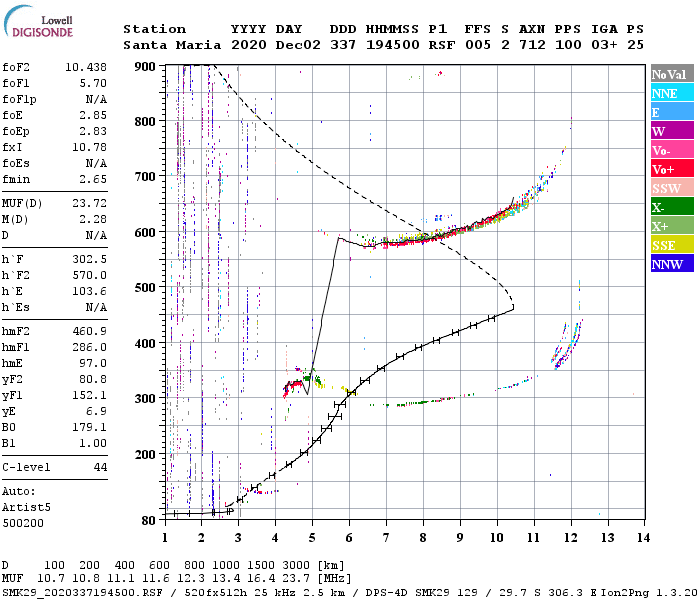This screenshot has width=700, height=600.
Task: Click the Vo+ red legend swatch
Action: pyautogui.click(x=672, y=169)
